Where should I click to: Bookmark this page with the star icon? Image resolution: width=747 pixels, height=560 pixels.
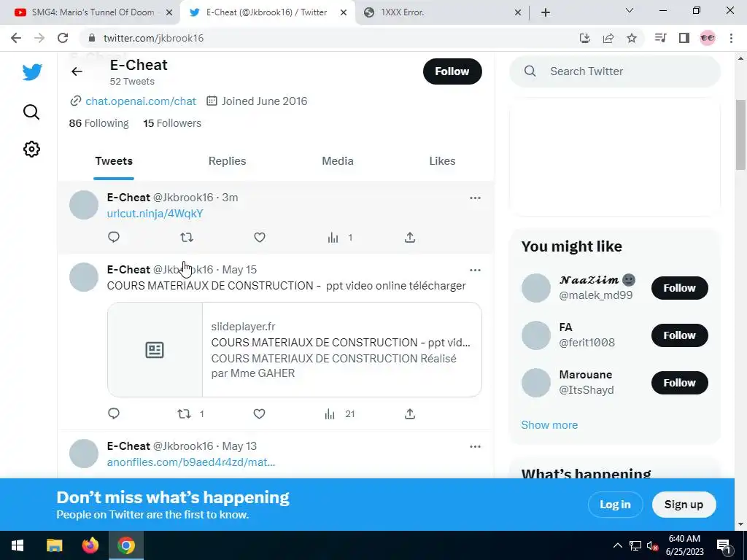632,38
